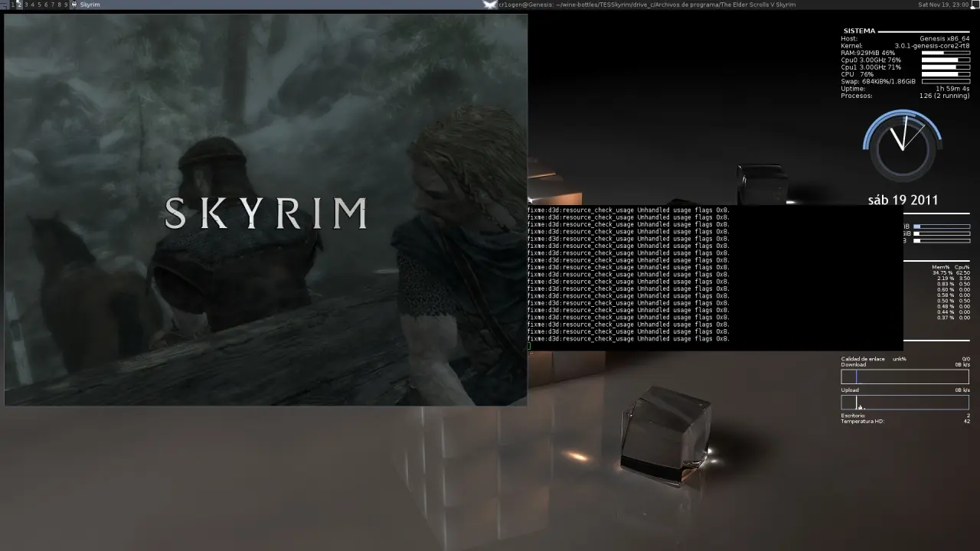The image size is (980, 551).
Task: Click the Calidad de enlace label
Action: point(863,359)
